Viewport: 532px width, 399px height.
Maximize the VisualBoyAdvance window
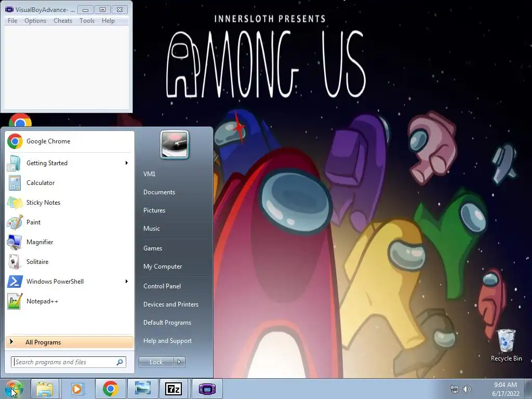click(102, 9)
